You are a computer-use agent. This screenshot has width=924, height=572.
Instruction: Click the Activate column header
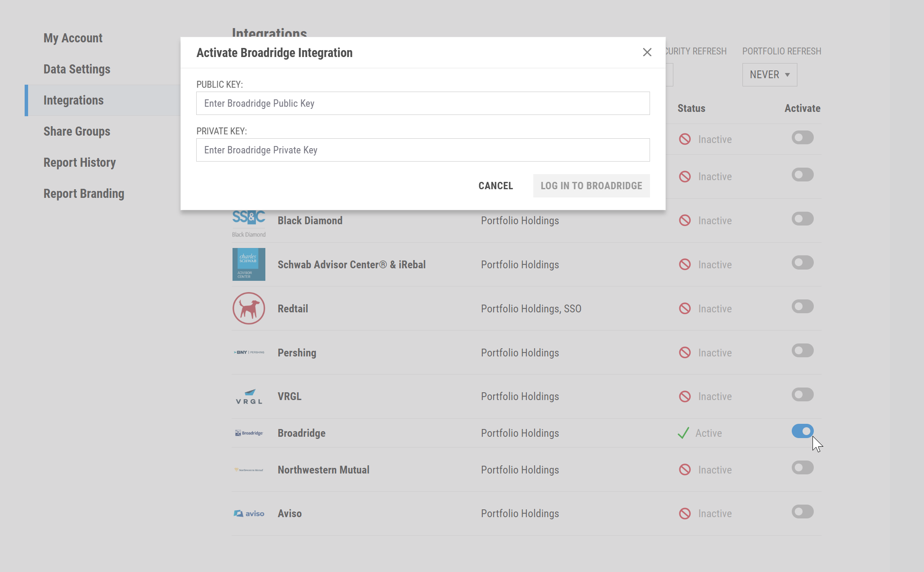click(803, 108)
